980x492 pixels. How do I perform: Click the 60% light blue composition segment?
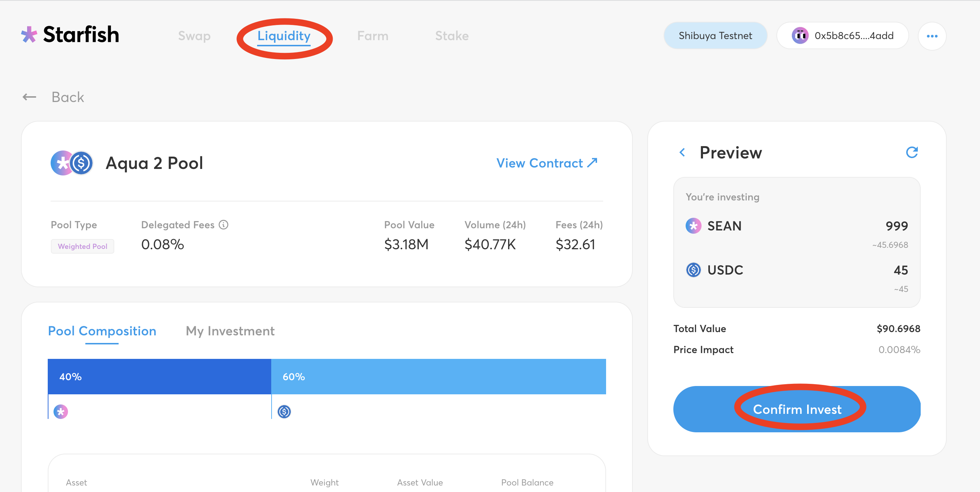tap(438, 376)
